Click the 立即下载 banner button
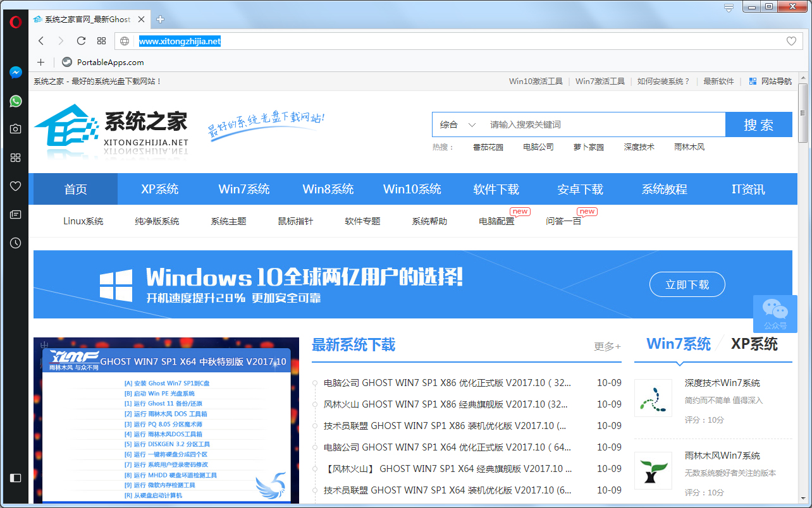Screen dimensions: 812x508 point(687,285)
